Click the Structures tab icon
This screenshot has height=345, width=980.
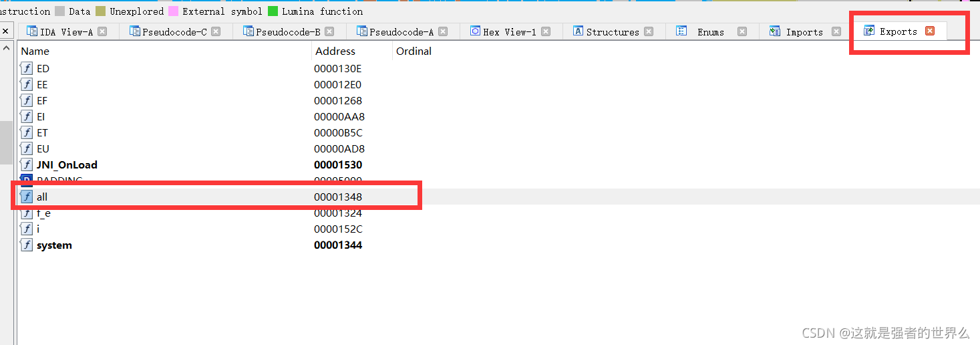pyautogui.click(x=579, y=31)
